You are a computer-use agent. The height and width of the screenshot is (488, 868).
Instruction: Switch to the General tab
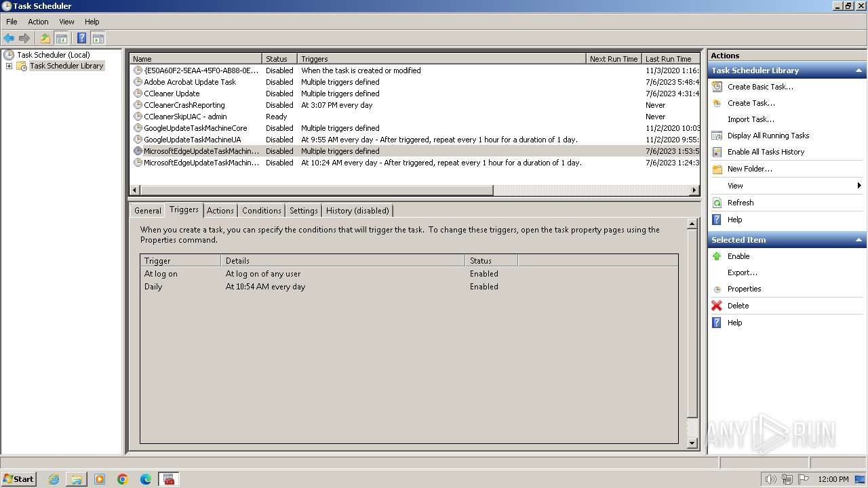point(147,211)
